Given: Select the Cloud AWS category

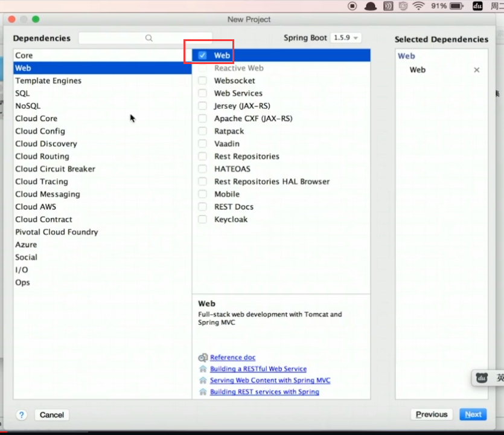Looking at the screenshot, I should tap(103, 207).
